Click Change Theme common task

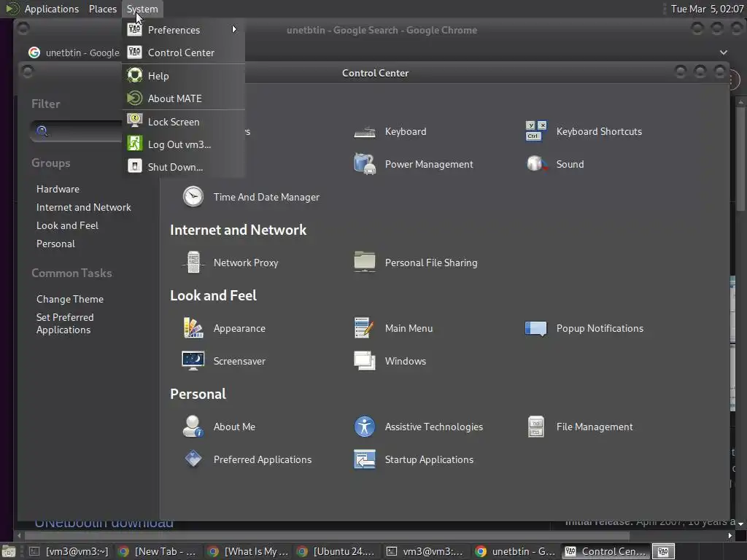coord(70,299)
